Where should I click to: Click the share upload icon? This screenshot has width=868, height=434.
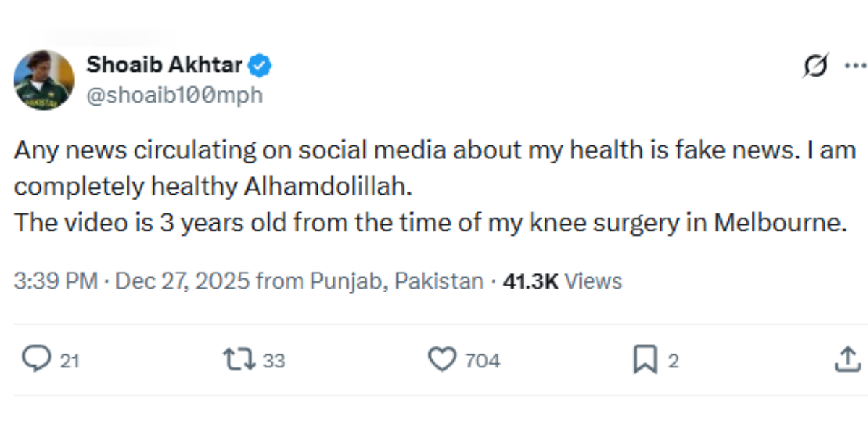pos(846,359)
